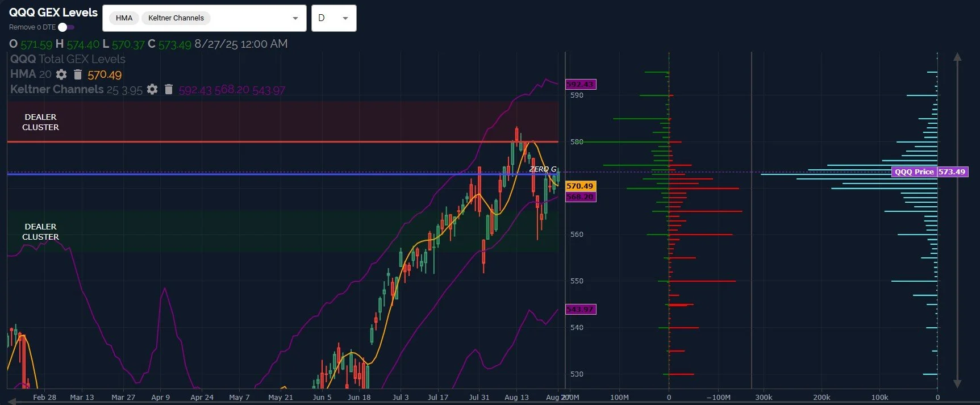Click the 530 price axis label
Viewport: 980px width, 405px height.
tap(577, 374)
